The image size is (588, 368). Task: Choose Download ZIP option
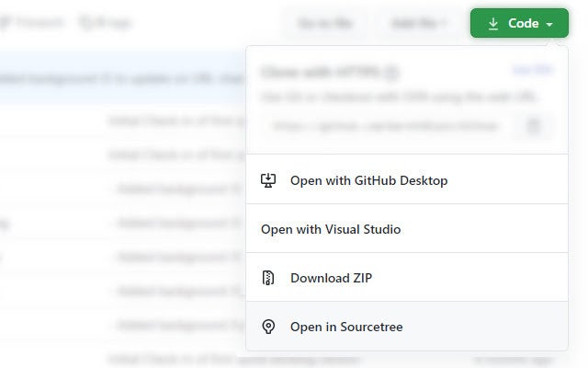point(331,278)
